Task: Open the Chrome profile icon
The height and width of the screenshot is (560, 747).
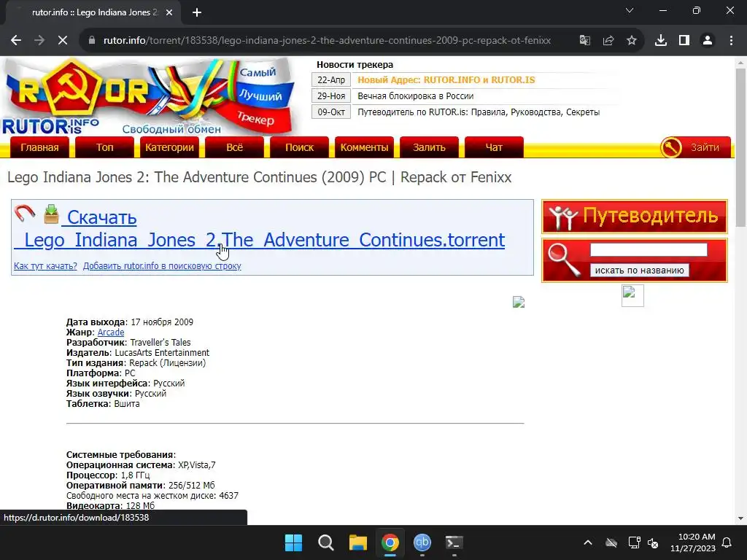Action: coord(708,41)
